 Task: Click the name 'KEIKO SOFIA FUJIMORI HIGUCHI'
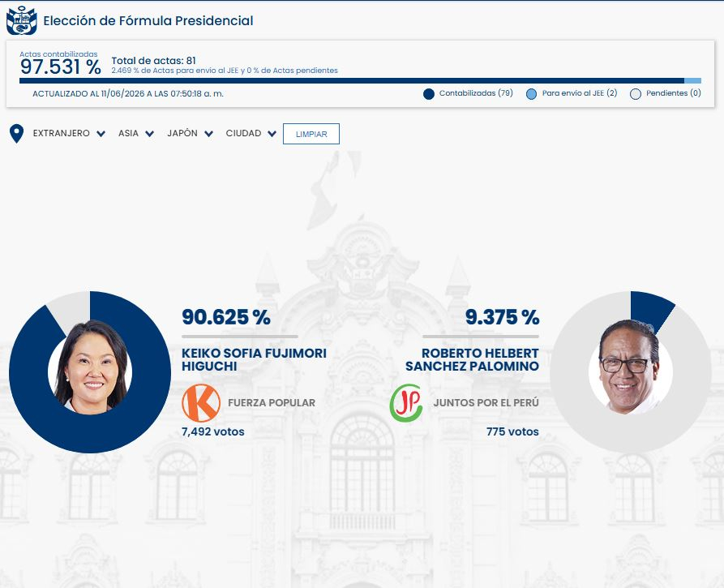pos(254,359)
